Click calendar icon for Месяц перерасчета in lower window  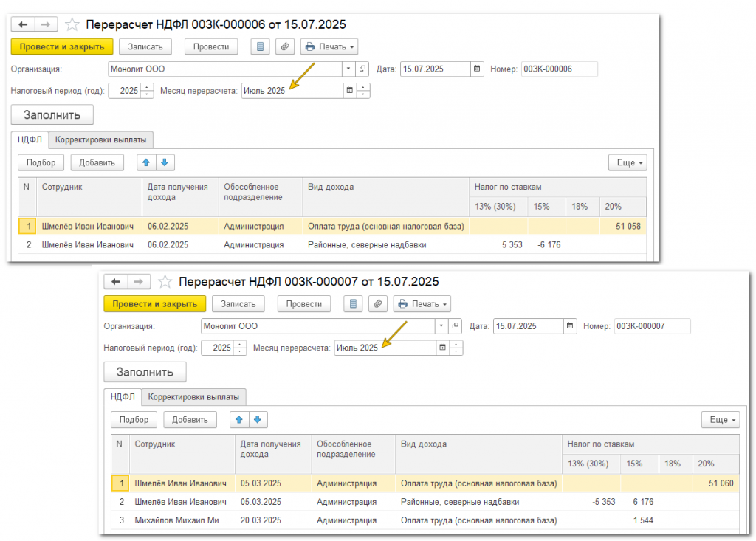443,348
